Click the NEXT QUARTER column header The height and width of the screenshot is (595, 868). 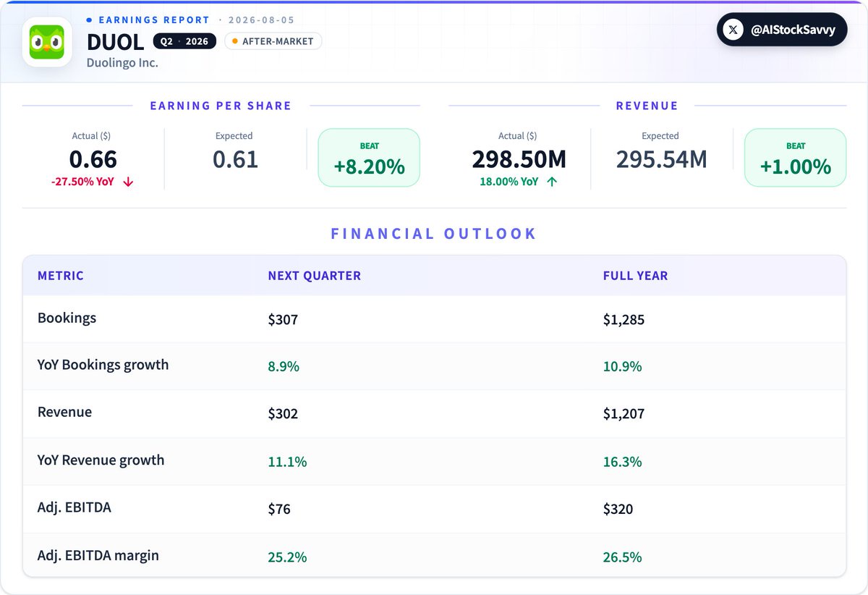click(314, 276)
